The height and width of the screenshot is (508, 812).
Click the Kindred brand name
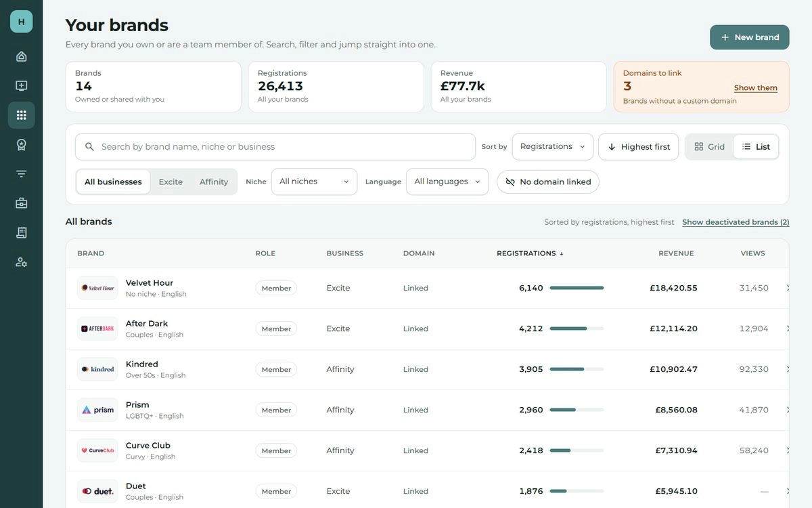(x=142, y=364)
